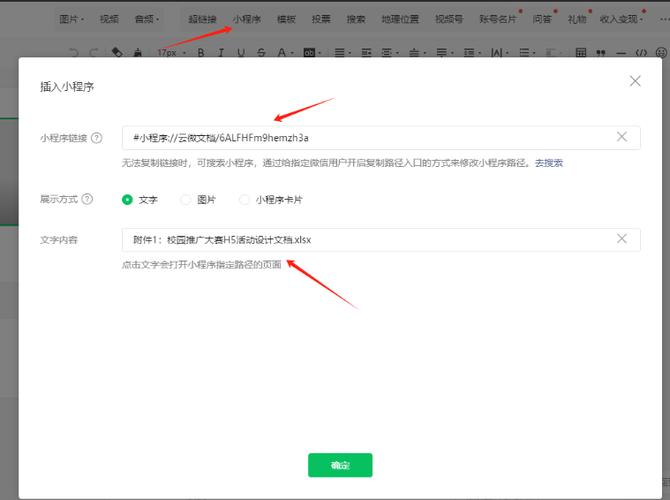Click 视频 in the insert menu
The height and width of the screenshot is (500, 670).
click(x=109, y=19)
